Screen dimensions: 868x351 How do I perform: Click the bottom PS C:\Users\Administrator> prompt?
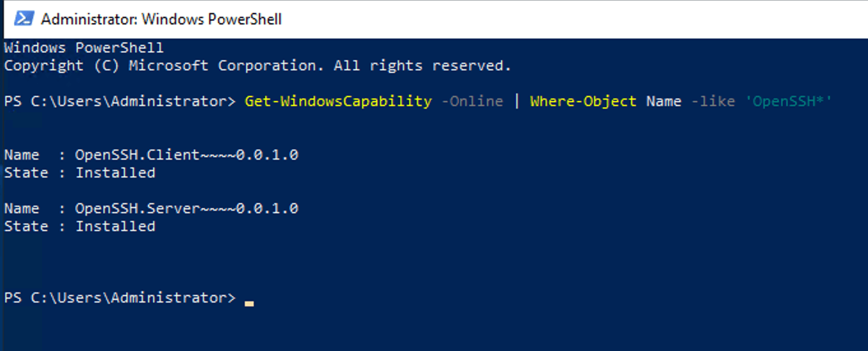(120, 298)
